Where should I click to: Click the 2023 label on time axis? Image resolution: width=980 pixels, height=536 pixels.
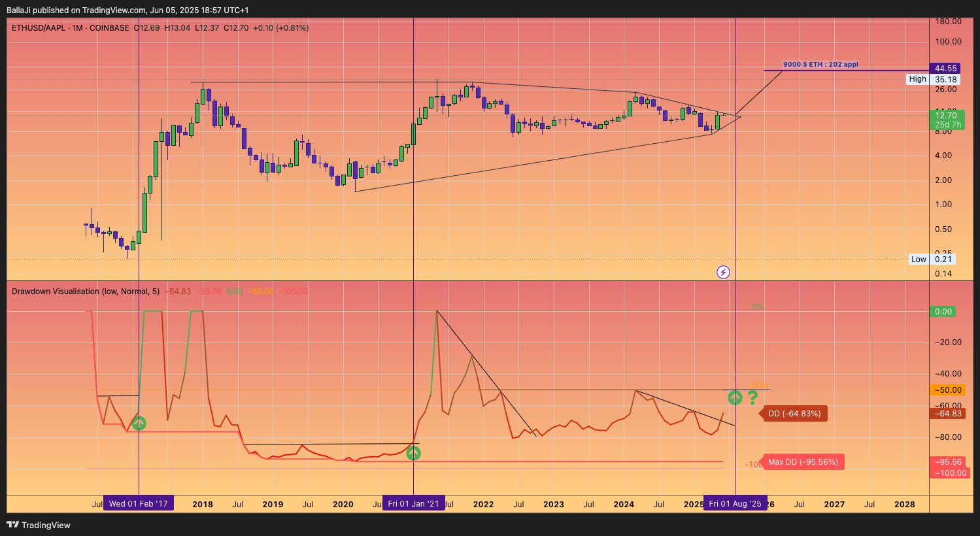tap(553, 505)
